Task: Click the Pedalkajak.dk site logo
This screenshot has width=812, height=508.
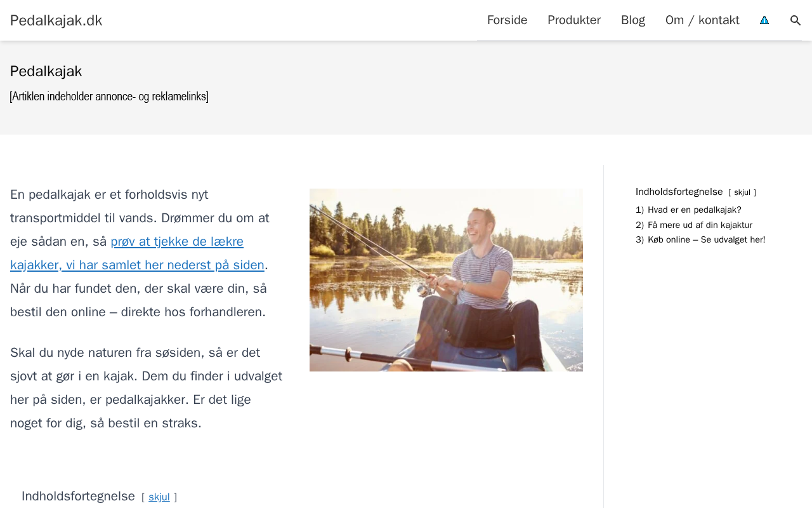Action: pyautogui.click(x=56, y=20)
